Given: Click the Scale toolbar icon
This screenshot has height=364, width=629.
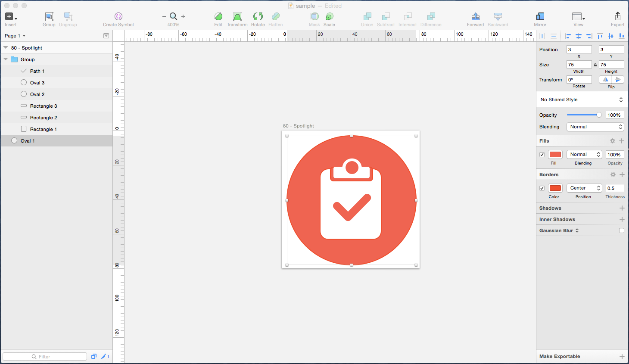Looking at the screenshot, I should [329, 16].
